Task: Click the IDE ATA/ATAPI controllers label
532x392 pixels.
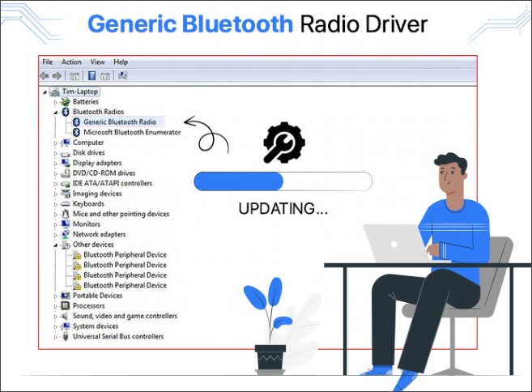Action: [113, 183]
